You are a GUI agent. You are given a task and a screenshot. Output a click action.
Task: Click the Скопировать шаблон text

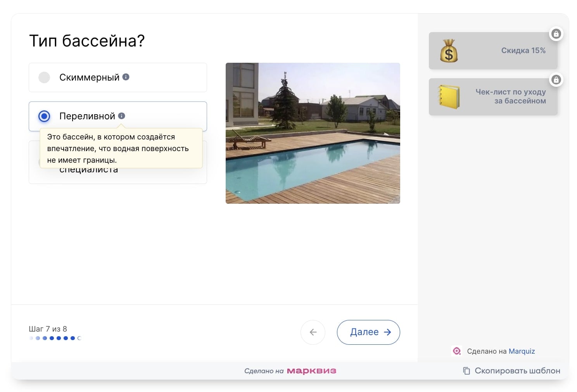coord(517,371)
